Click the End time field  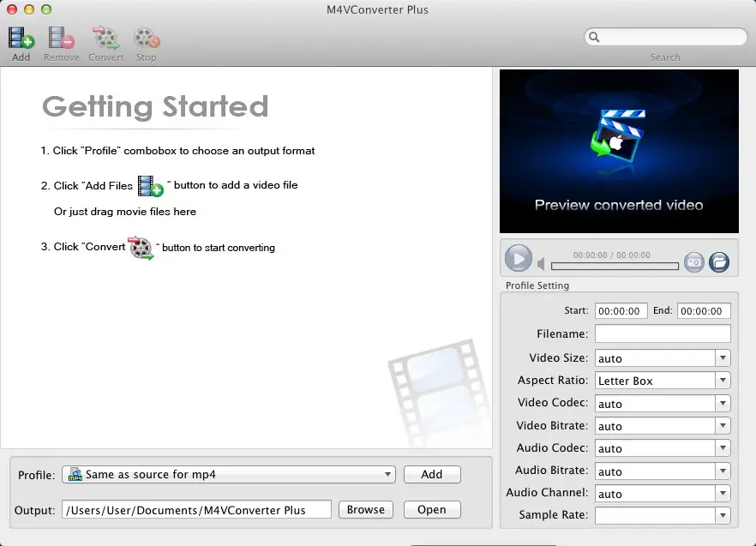click(x=704, y=311)
